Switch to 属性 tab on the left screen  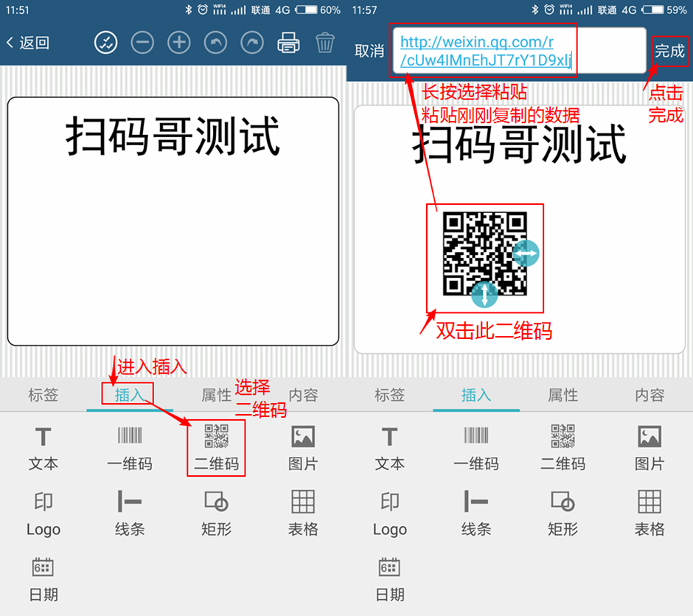coord(216,395)
